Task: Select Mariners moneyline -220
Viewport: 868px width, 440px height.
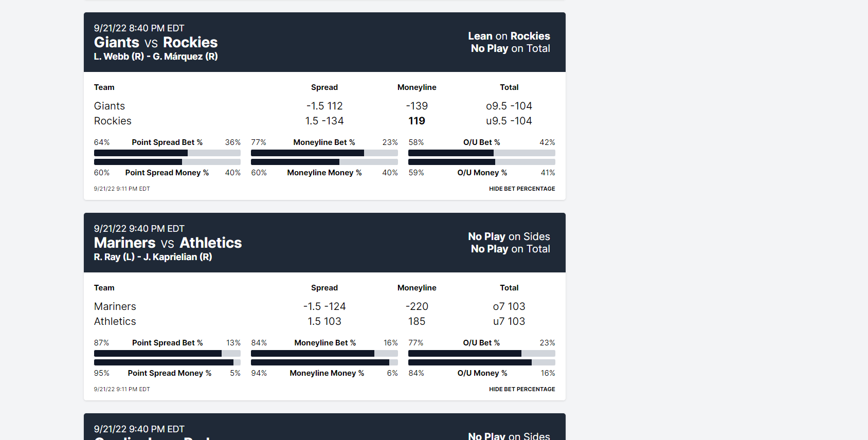Action: pos(417,306)
